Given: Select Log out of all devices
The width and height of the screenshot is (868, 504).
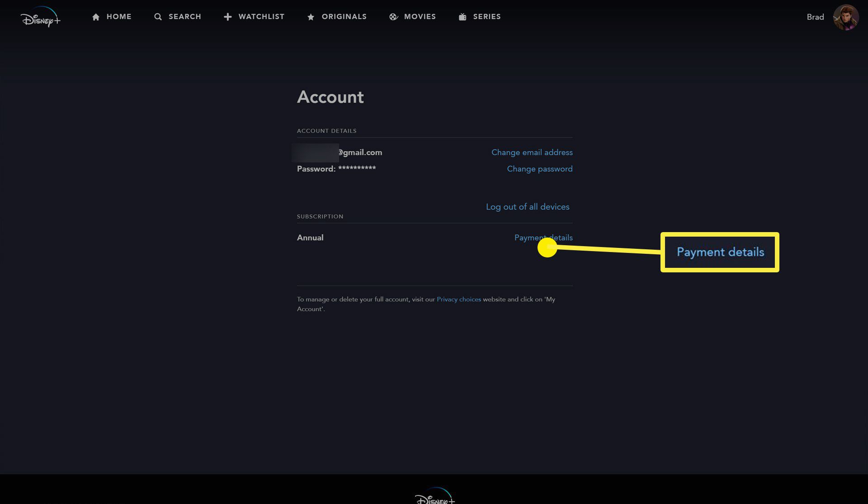Looking at the screenshot, I should 528,207.
